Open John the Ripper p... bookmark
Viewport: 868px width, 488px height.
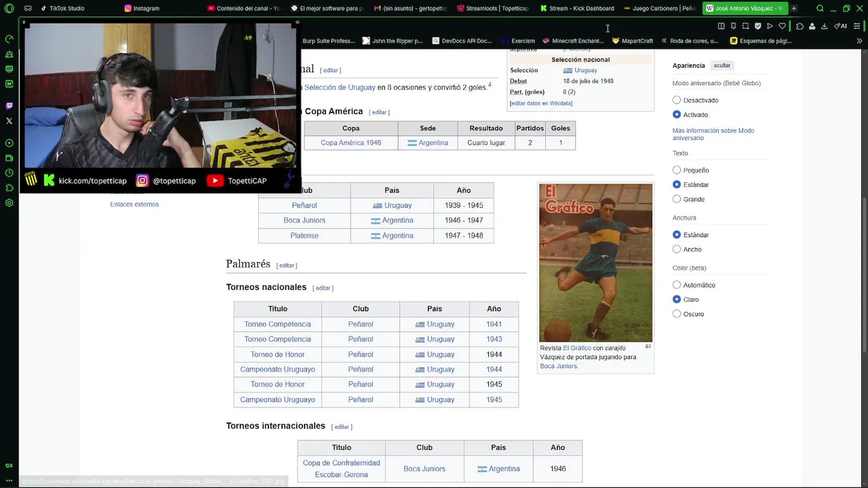tap(393, 41)
